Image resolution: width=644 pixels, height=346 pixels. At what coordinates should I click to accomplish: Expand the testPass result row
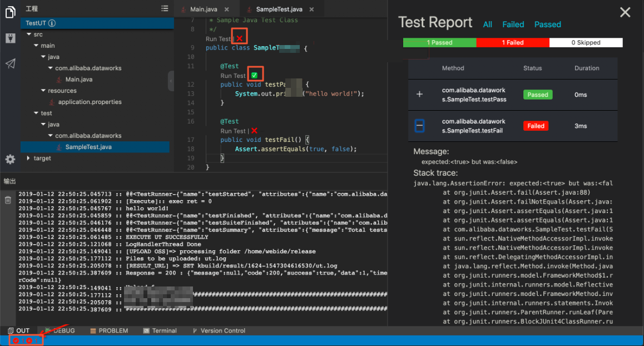pyautogui.click(x=420, y=95)
